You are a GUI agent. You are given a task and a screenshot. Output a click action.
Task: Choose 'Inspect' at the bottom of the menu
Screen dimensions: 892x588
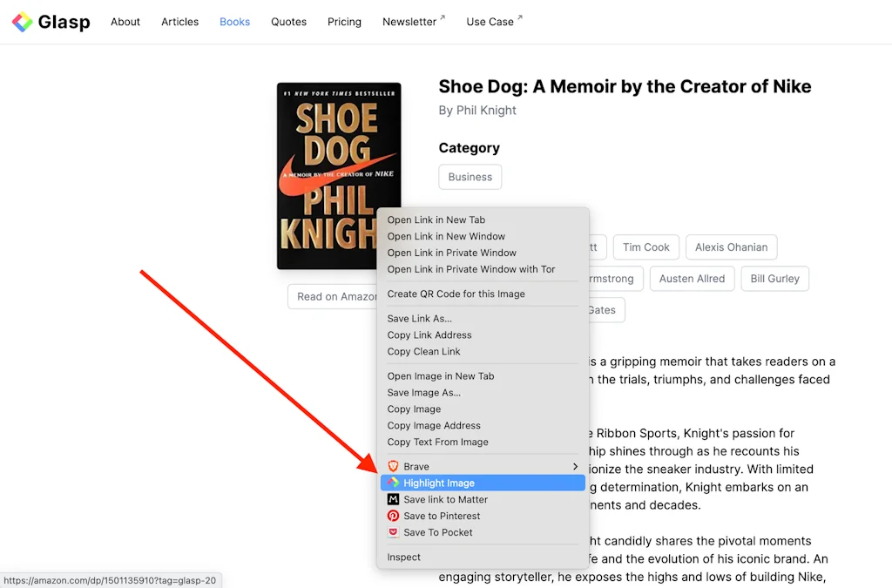tap(402, 557)
